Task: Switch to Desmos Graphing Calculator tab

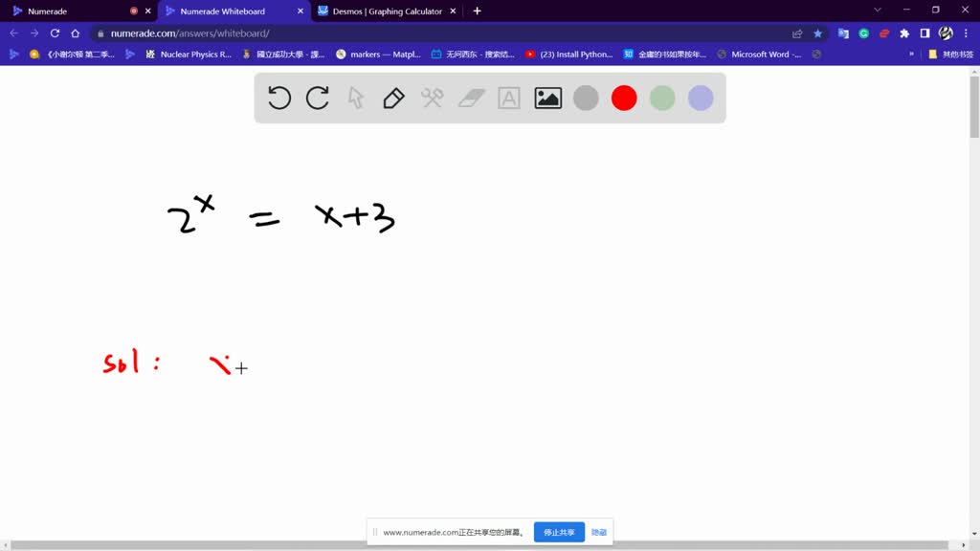Action: 387,11
